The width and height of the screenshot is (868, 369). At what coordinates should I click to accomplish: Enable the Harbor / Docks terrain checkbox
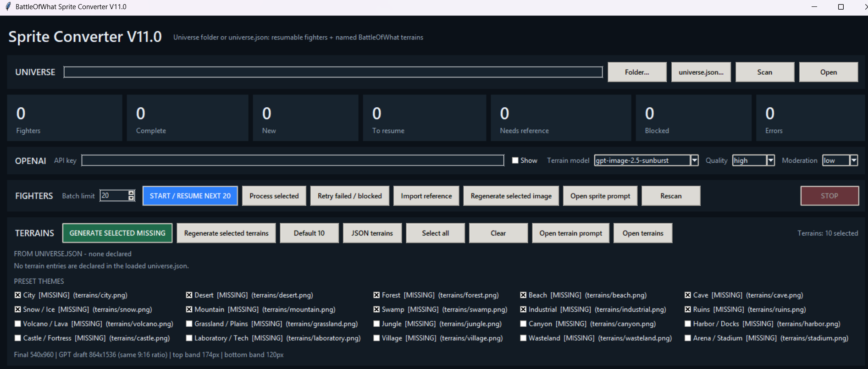point(688,324)
